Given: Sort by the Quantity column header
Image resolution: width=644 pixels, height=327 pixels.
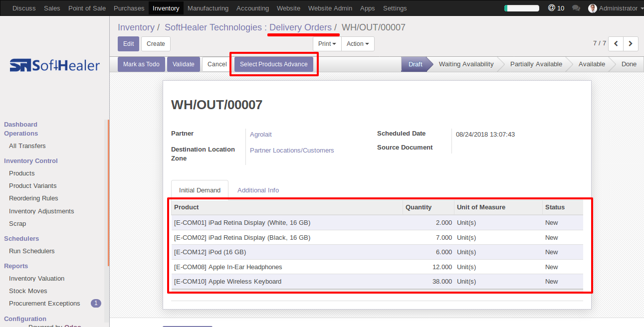Looking at the screenshot, I should [x=429, y=207].
